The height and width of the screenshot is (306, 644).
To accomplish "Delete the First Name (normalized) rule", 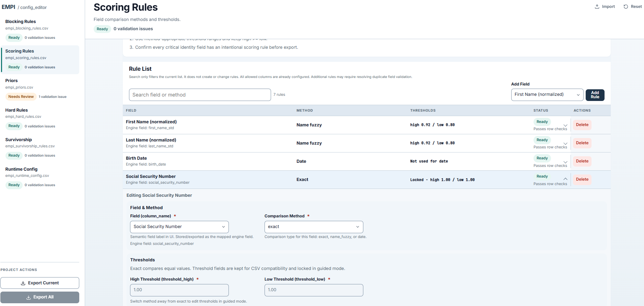I will pyautogui.click(x=582, y=125).
